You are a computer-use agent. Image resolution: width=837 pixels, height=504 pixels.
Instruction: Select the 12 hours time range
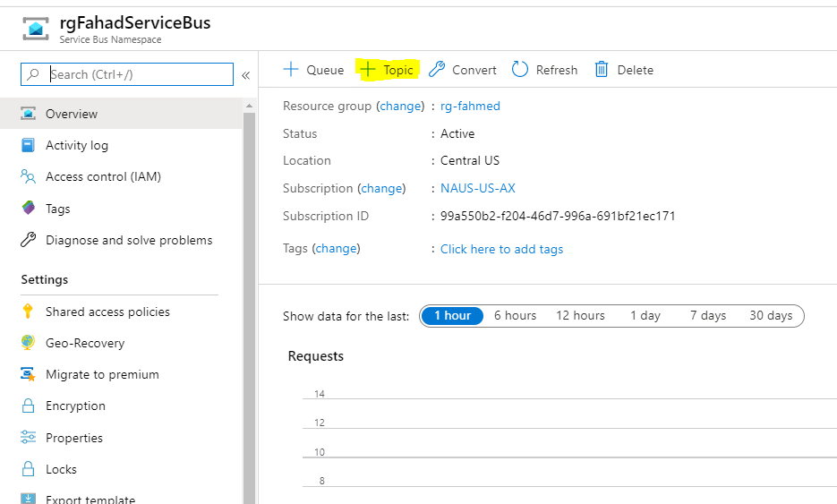click(580, 315)
